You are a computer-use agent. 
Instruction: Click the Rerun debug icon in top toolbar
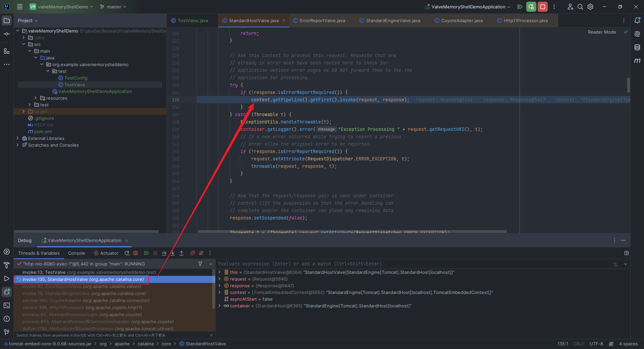(x=531, y=7)
